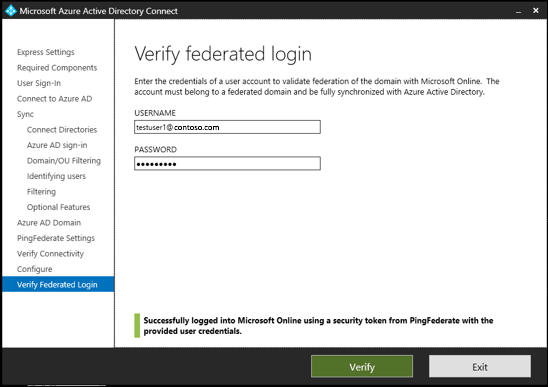
Task: Click the Exit button
Action: [x=480, y=367]
